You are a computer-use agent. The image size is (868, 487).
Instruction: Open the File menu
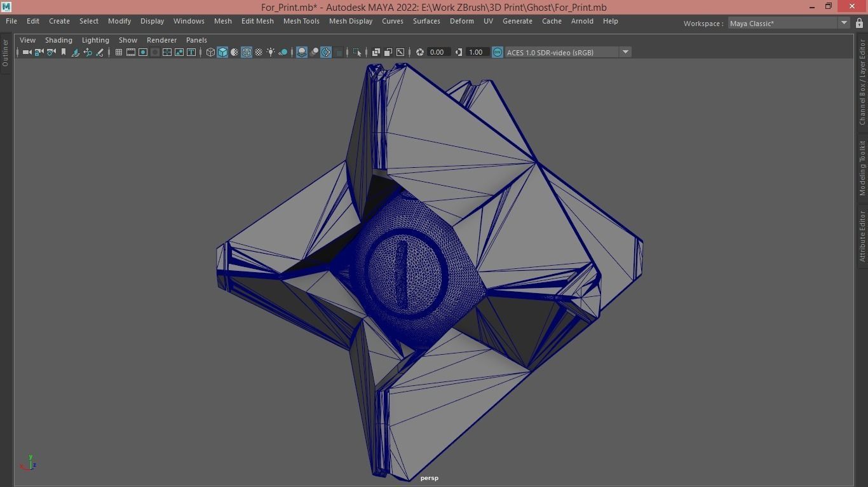click(x=11, y=21)
